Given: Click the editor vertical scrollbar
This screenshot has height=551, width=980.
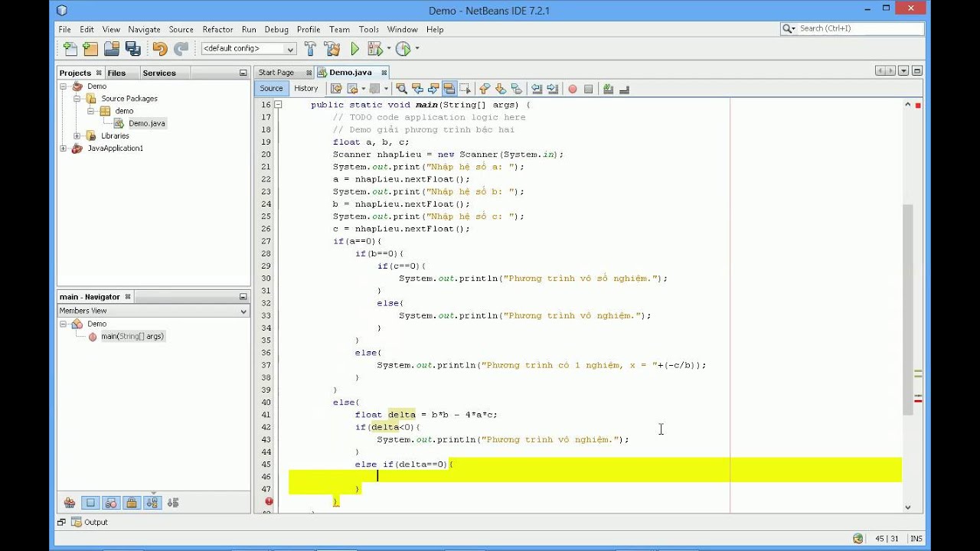Looking at the screenshot, I should tap(907, 309).
